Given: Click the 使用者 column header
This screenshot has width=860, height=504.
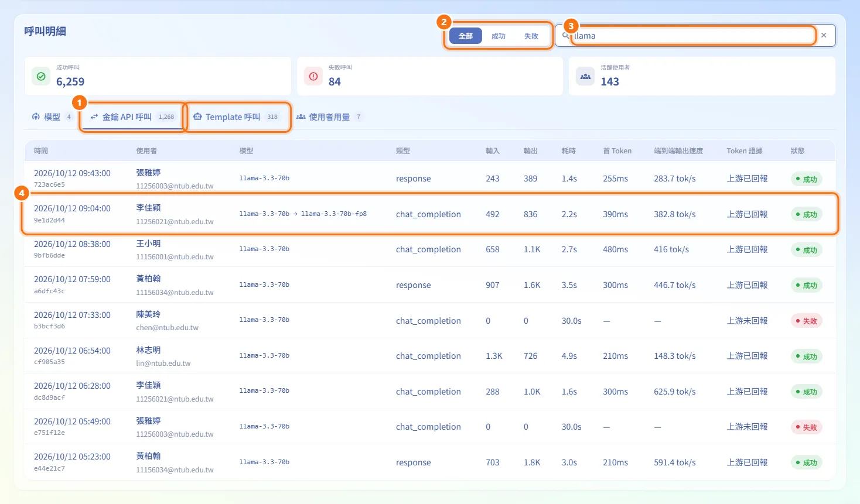Looking at the screenshot, I should click(x=146, y=150).
